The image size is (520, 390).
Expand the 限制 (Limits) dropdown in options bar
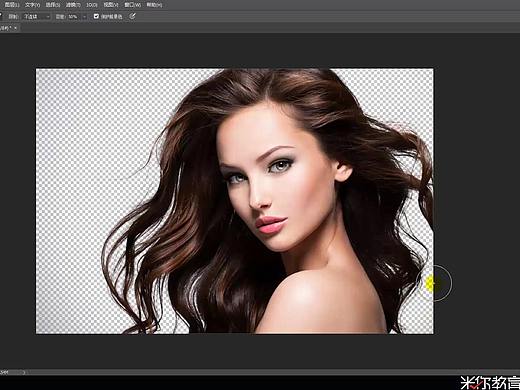[x=36, y=16]
